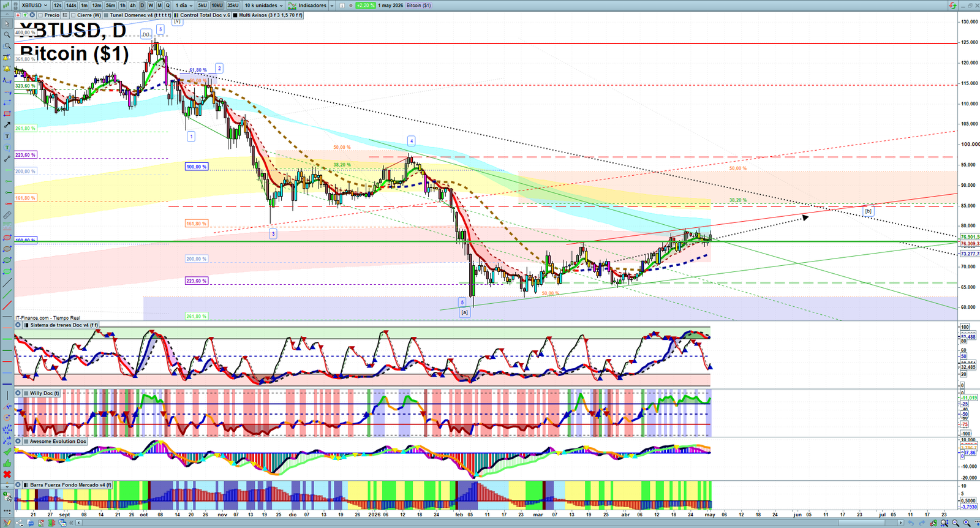Toggle Multi Avisos indicator box

235,15
